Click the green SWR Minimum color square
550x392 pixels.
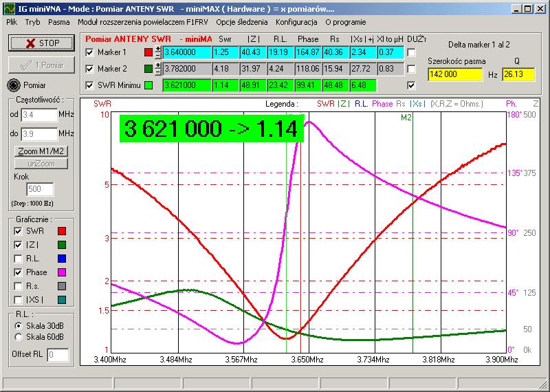click(148, 85)
